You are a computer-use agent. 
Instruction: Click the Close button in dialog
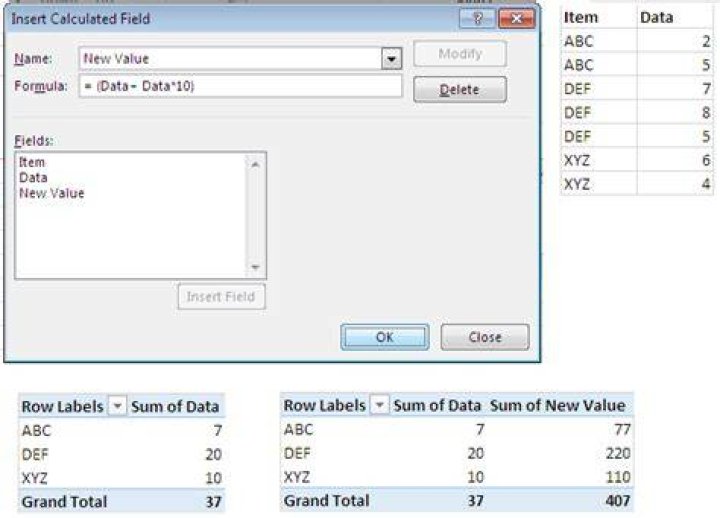pos(485,337)
